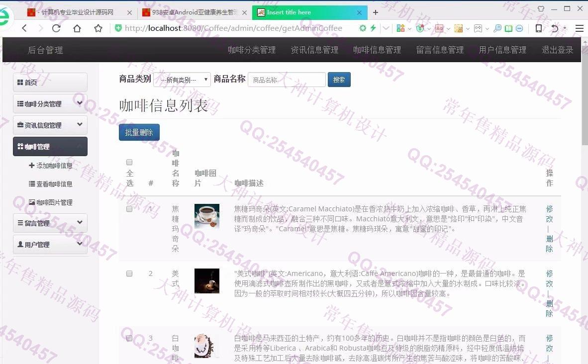
Task: Toggle the 全选 select-all checkbox
Action: [x=129, y=162]
